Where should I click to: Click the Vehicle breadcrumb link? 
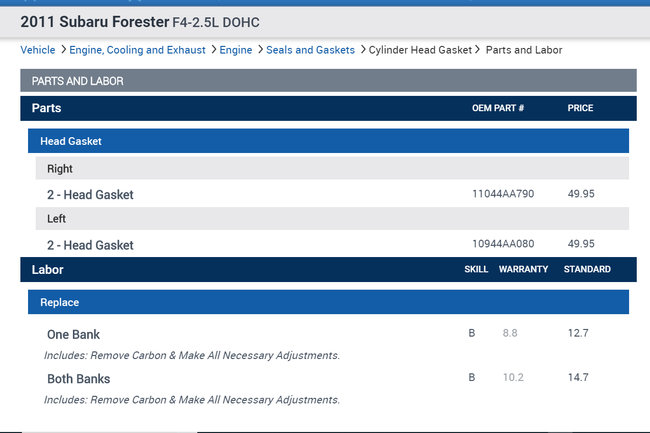click(38, 50)
